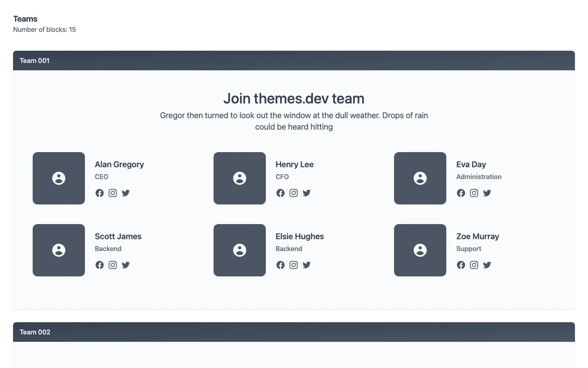The width and height of the screenshot is (588, 368).
Task: Select Scott James's Twitter icon
Action: click(126, 265)
